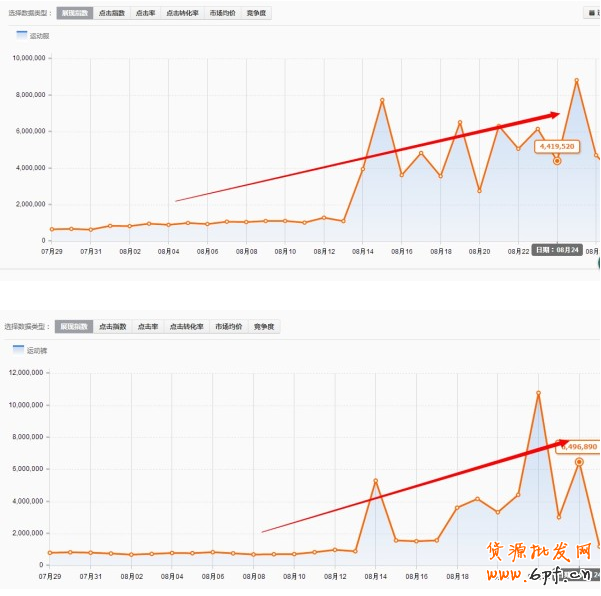Select 展现指数 tab in top chart
This screenshot has width=601, height=596.
[x=73, y=13]
